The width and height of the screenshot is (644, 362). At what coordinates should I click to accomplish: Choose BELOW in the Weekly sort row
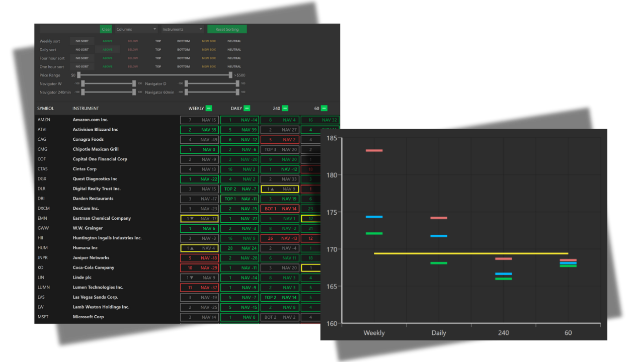(x=133, y=41)
